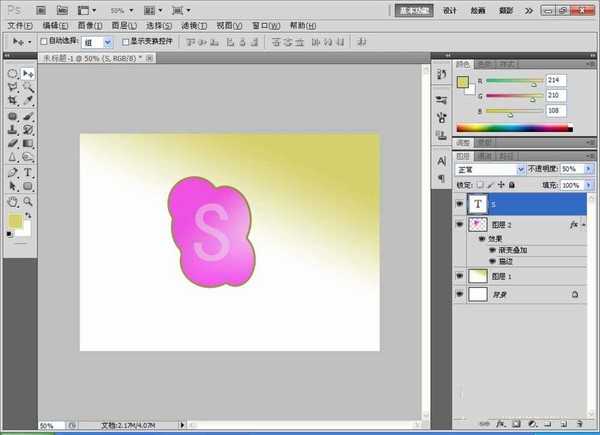Open the opacity 50% slider arrow
This screenshot has width=600, height=435.
pyautogui.click(x=589, y=169)
